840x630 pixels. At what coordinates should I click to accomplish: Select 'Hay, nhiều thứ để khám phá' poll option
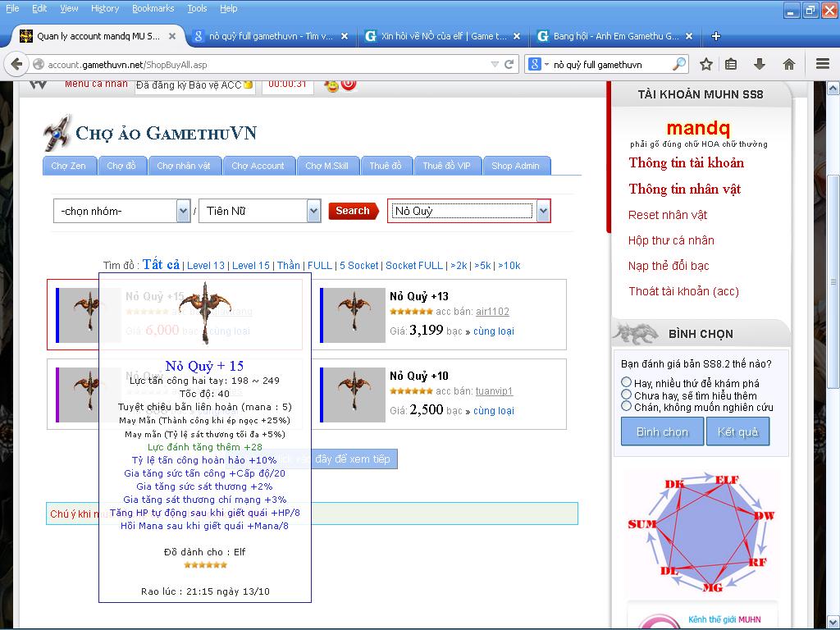point(626,382)
